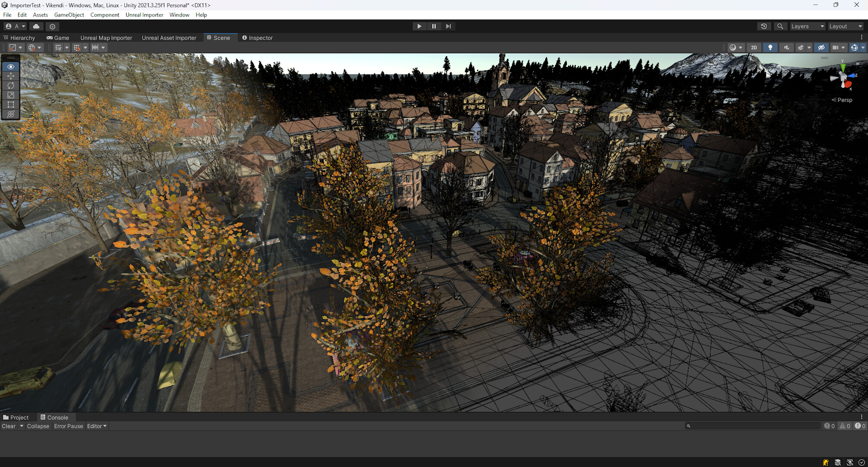Open the Layers dropdown
The width and height of the screenshot is (868, 467).
click(807, 26)
